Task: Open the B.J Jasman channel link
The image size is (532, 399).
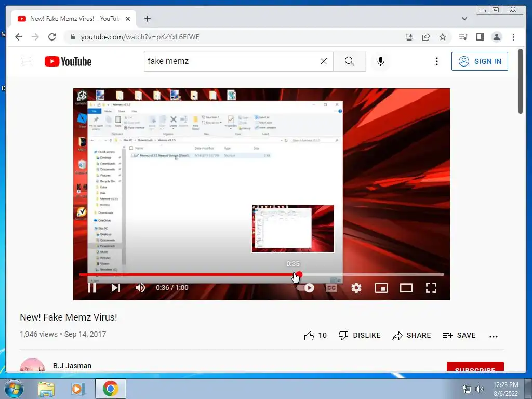Action: point(72,366)
